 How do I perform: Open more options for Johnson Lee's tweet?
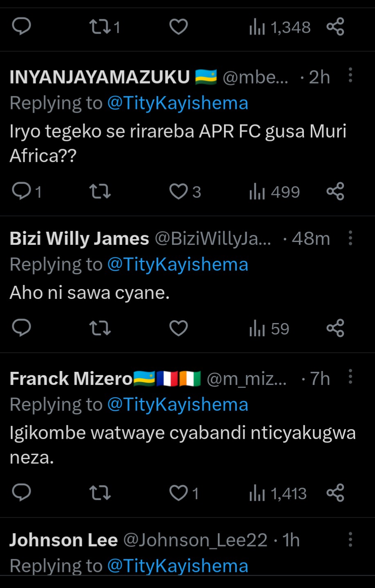[x=350, y=540]
